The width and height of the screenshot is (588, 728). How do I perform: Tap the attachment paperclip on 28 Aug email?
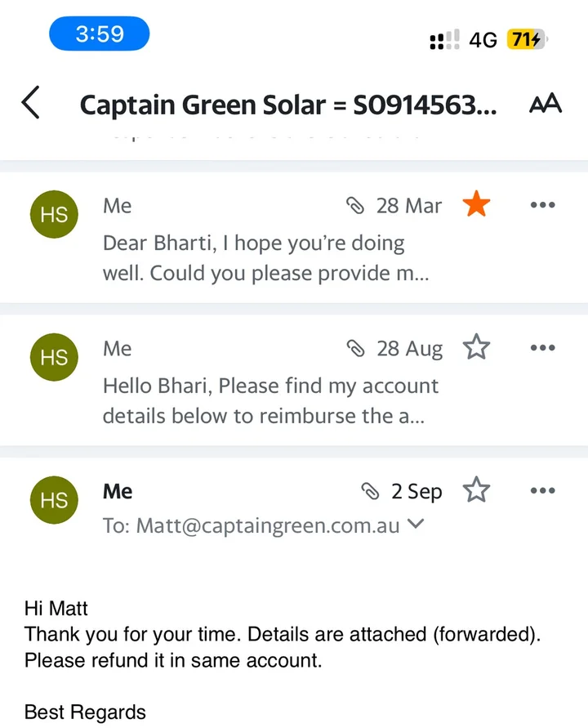(x=355, y=348)
